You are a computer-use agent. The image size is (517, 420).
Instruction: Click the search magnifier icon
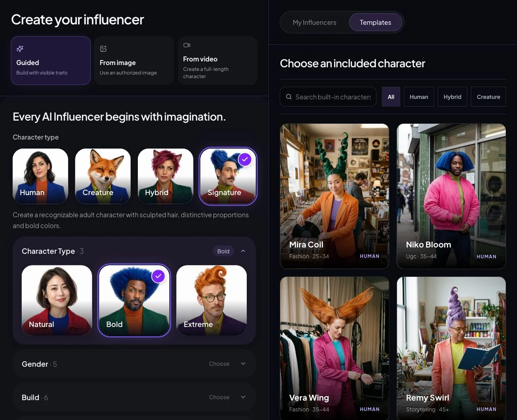click(x=289, y=97)
